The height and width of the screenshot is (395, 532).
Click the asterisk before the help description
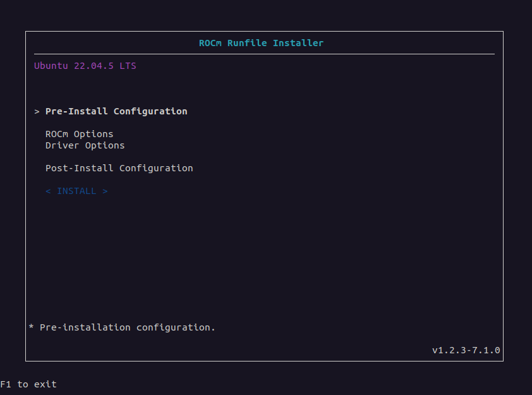pos(32,327)
